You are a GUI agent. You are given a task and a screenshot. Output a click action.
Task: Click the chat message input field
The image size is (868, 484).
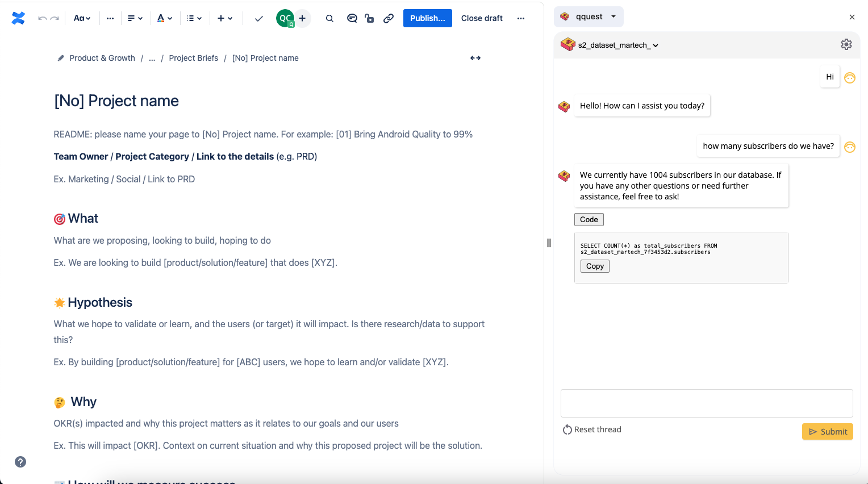(x=707, y=403)
